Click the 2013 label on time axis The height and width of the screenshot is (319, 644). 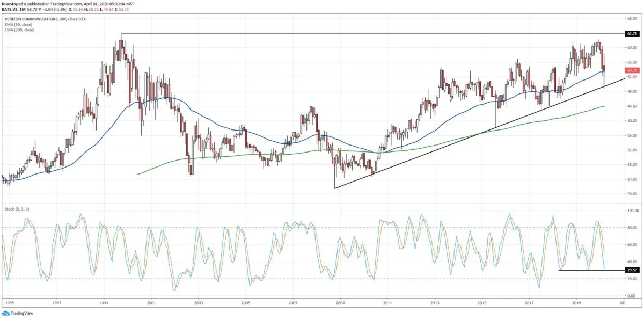[435, 303]
